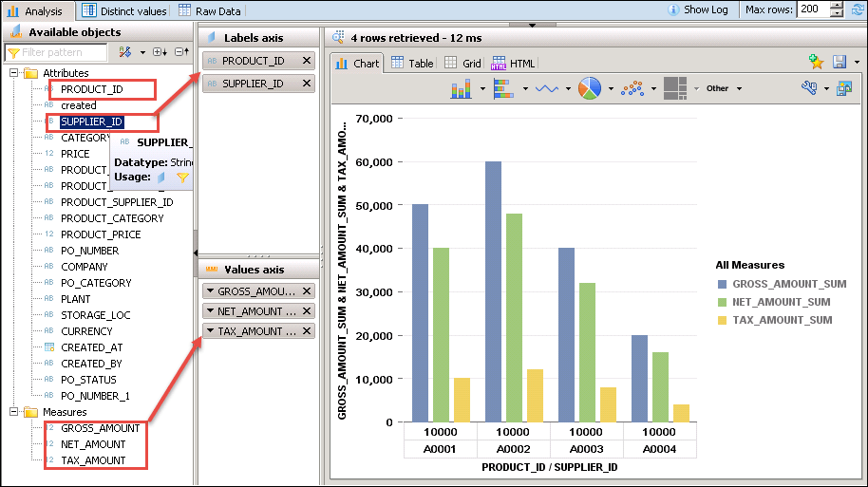868x487 pixels.
Task: Remove PRODUCT_ID from Labels axis
Action: click(306, 61)
